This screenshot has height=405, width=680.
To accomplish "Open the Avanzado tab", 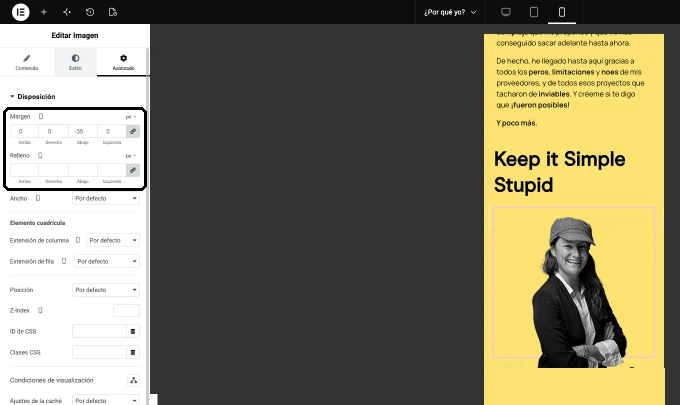I will click(x=124, y=62).
